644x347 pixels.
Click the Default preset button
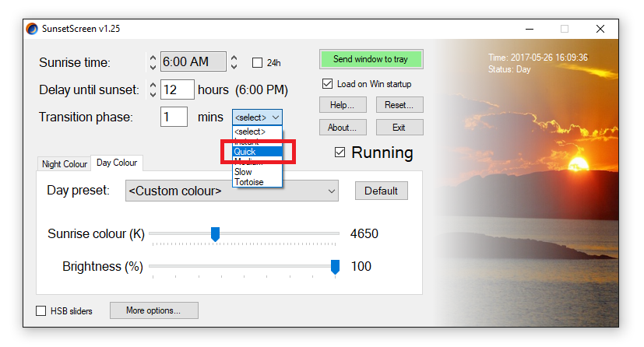[x=381, y=191]
